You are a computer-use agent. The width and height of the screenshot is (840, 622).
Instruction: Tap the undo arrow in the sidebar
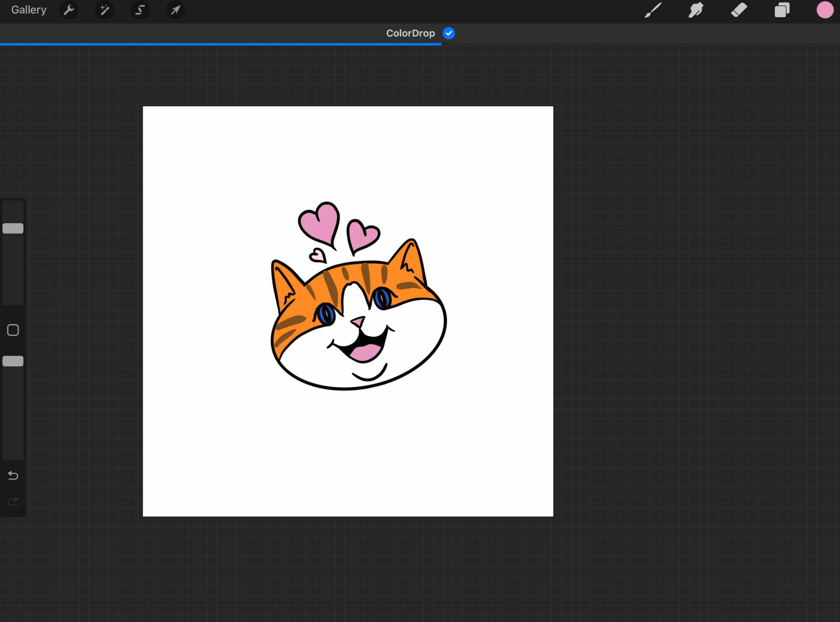[x=13, y=476]
